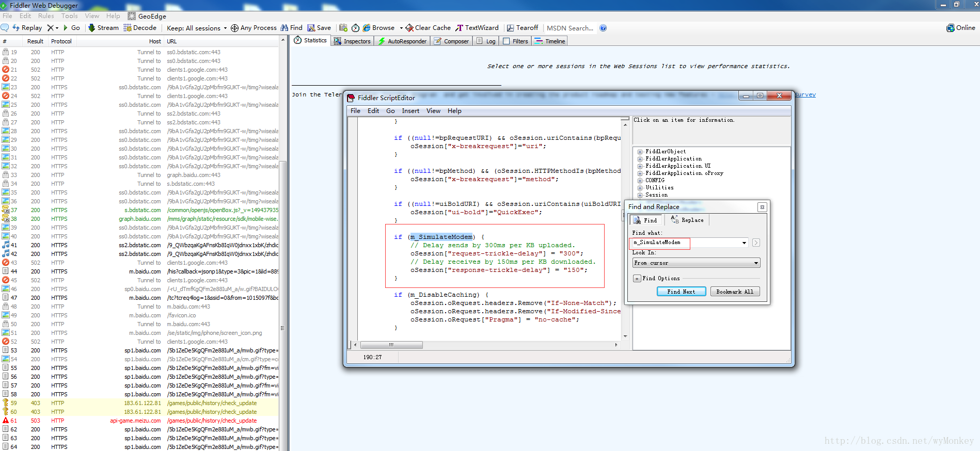Open Fiddler main File menu
The image size is (980, 451).
pyautogui.click(x=7, y=16)
